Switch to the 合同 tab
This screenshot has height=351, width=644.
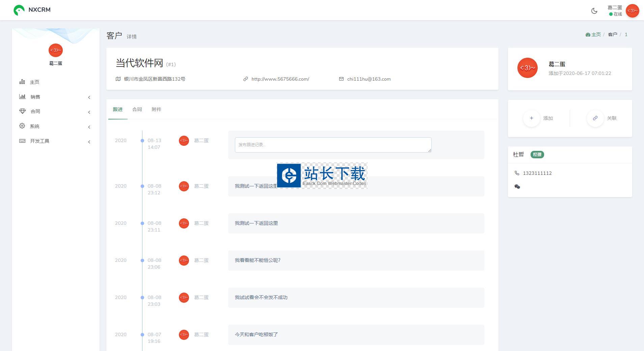coord(137,109)
